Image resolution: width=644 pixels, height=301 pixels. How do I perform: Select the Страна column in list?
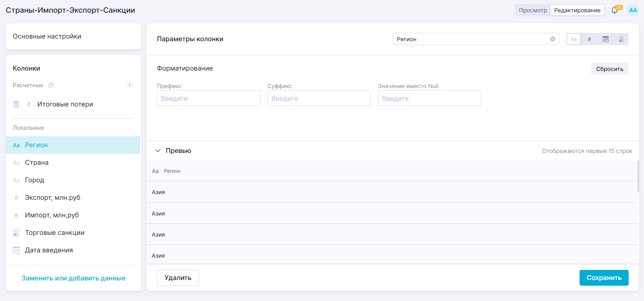click(37, 163)
